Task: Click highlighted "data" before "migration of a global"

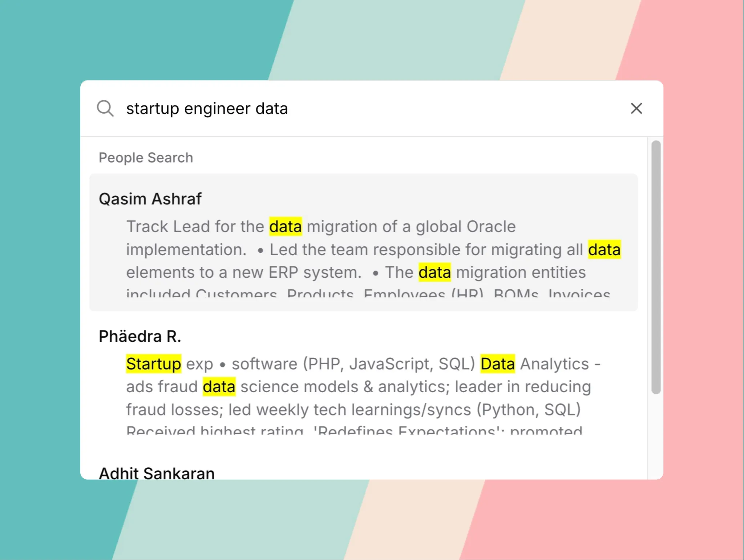Action: pos(286,227)
